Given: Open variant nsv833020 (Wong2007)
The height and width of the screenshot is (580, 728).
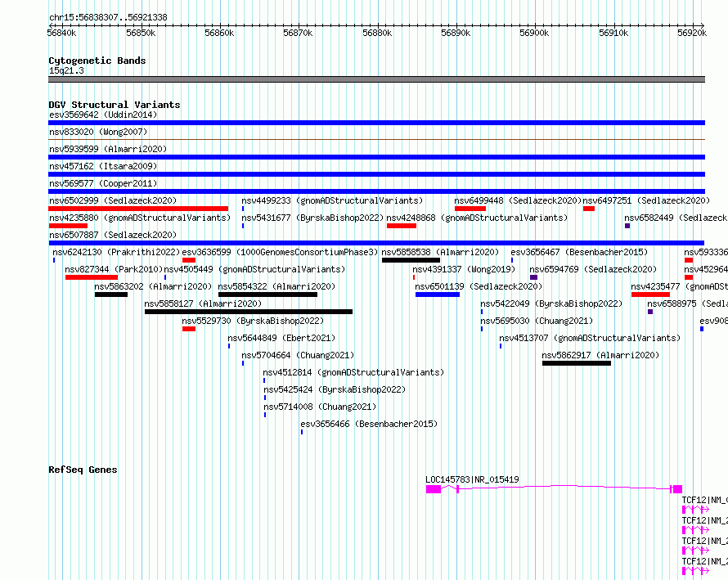Looking at the screenshot, I should point(98,132).
